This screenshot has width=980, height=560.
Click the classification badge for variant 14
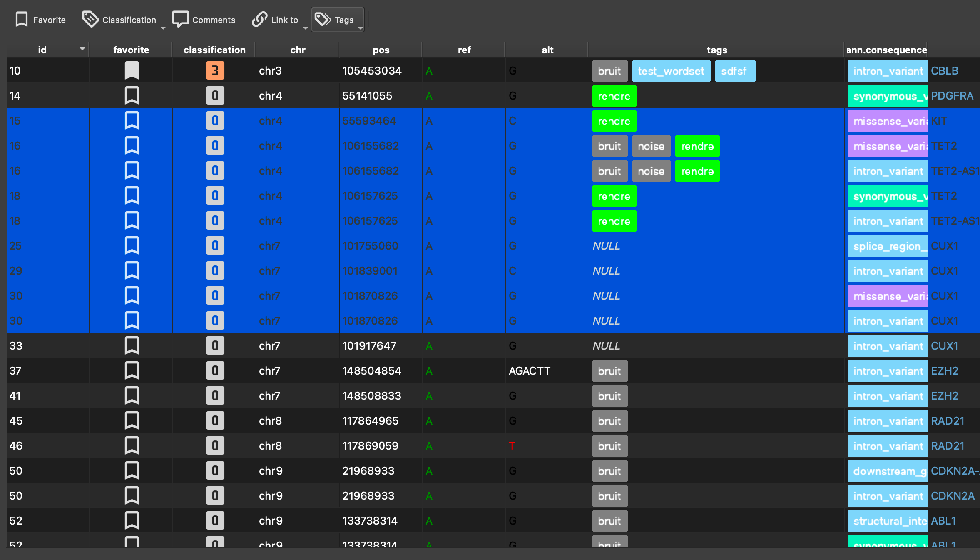pos(214,95)
